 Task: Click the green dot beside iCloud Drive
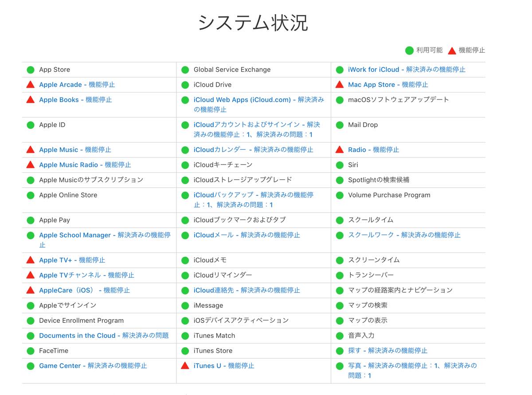point(185,85)
